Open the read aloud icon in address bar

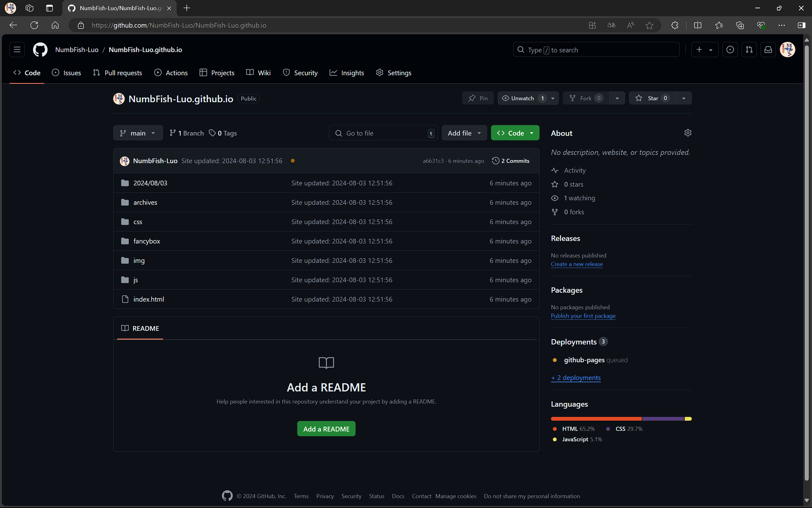click(x=631, y=25)
